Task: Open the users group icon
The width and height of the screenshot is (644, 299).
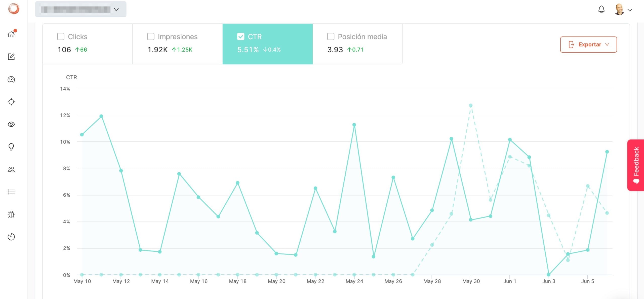Action: (11, 169)
